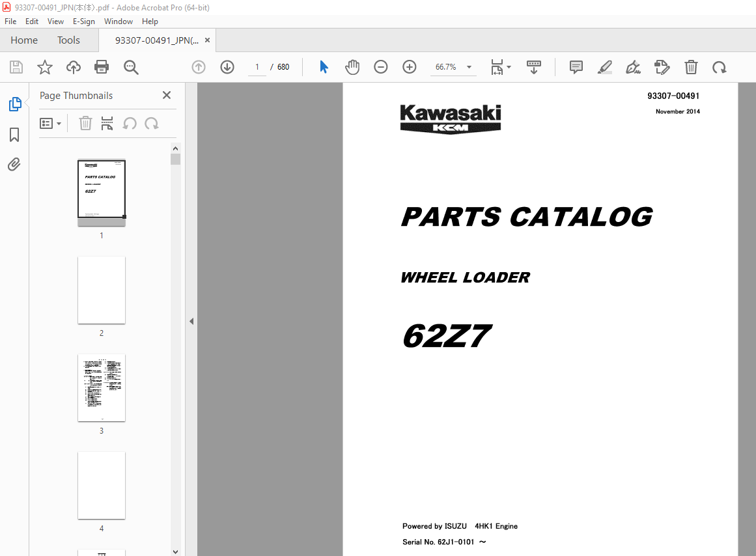Screen dimensions: 756x556
Task: Select the 93307-00491_JPN document tab
Action: point(157,40)
